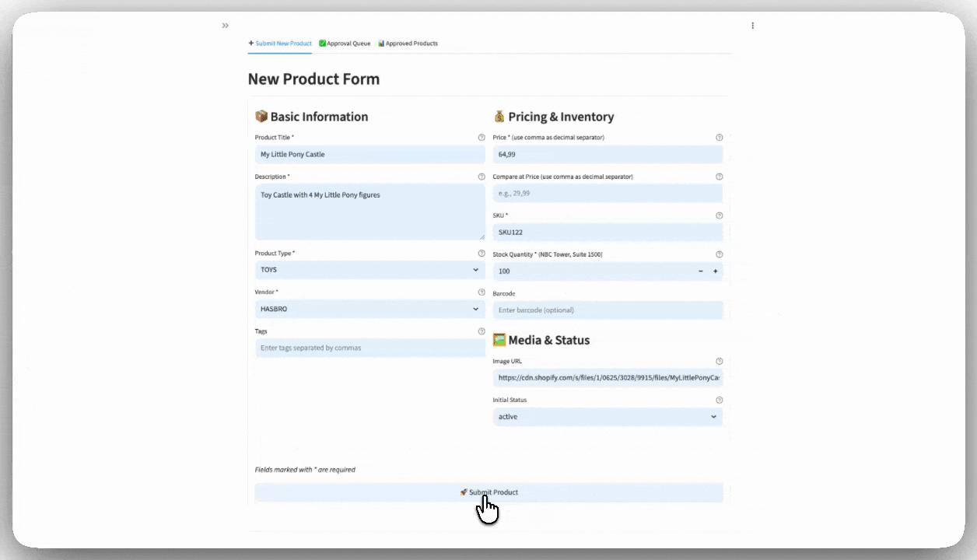977x560 pixels.
Task: Focus the Description text area
Action: (369, 212)
